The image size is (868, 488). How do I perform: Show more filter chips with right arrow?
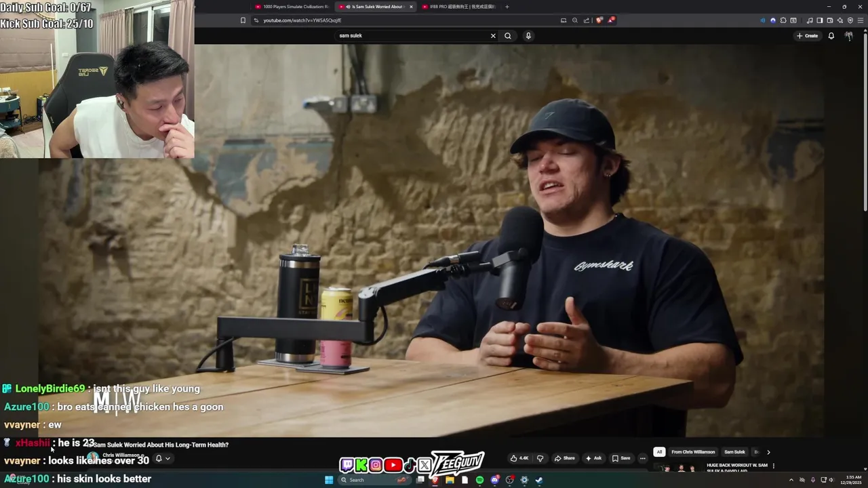(x=768, y=452)
